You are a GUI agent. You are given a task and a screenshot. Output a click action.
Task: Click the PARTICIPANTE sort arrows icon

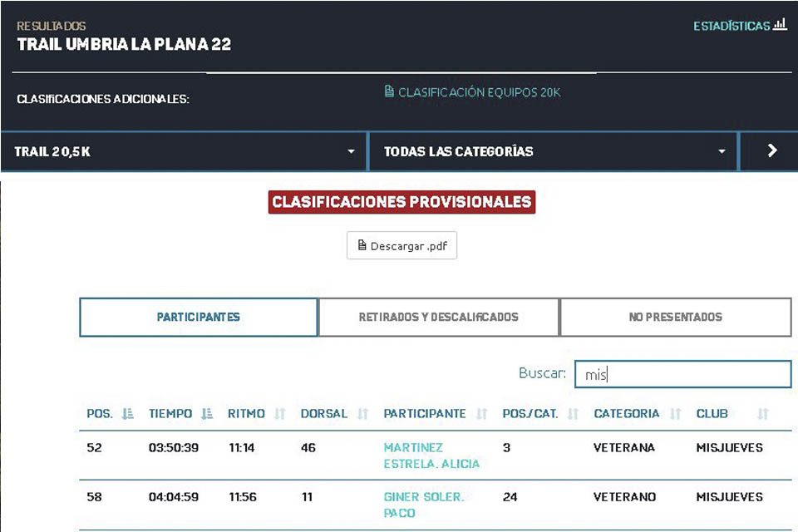pyautogui.click(x=481, y=414)
